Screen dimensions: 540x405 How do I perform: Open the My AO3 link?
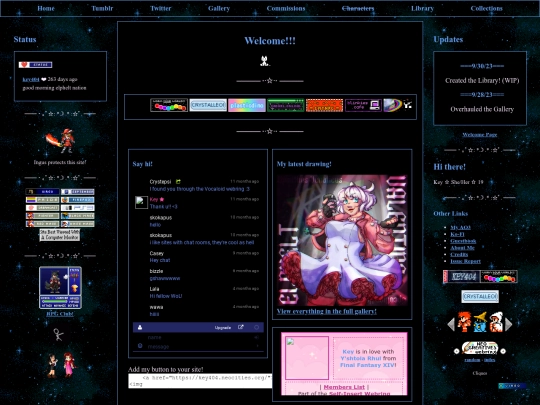460,227
